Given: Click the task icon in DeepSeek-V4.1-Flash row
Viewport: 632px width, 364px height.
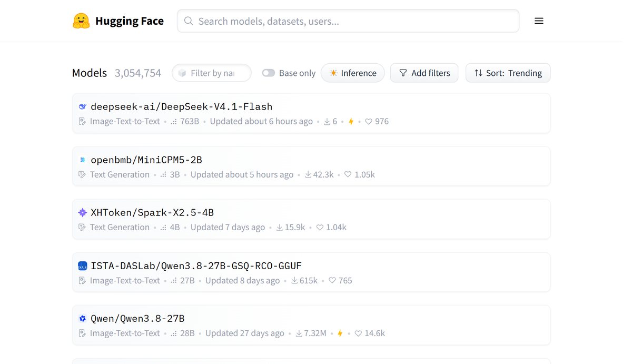Looking at the screenshot, I should pos(82,122).
